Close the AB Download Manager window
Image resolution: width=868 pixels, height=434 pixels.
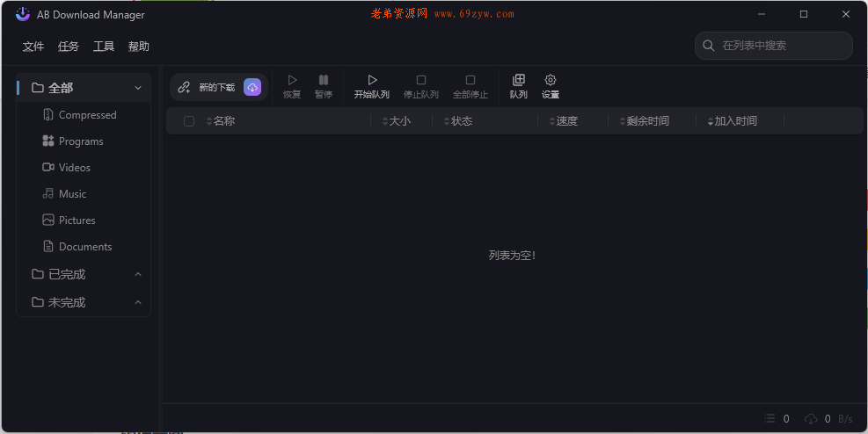[x=846, y=14]
